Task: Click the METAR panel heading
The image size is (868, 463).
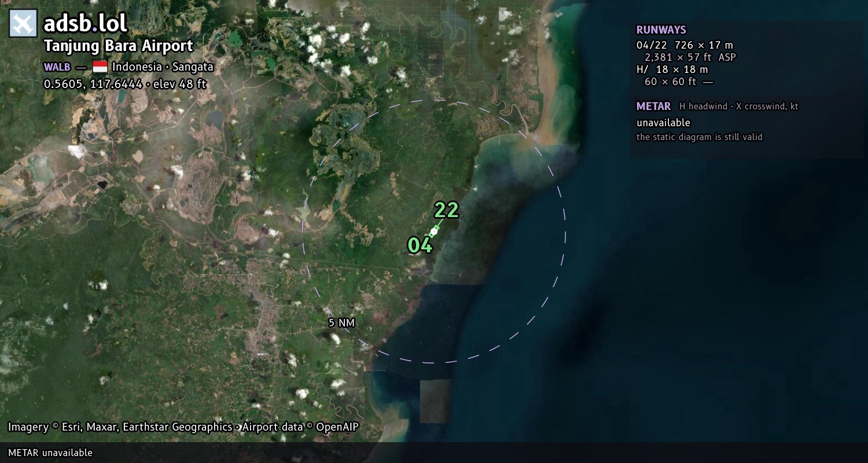Action: (x=653, y=106)
